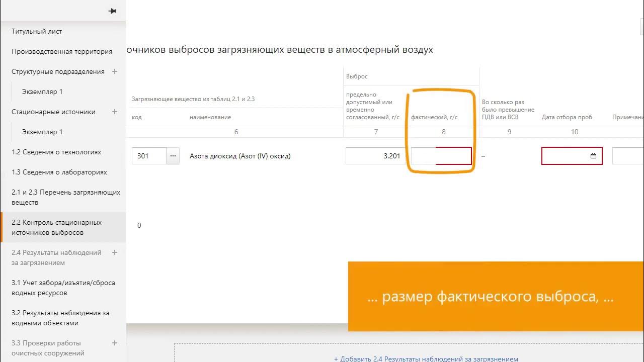Open 3.1 Учет забора/изъятия/сброса водных ресурсов
This screenshot has height=362, width=644.
click(63, 288)
